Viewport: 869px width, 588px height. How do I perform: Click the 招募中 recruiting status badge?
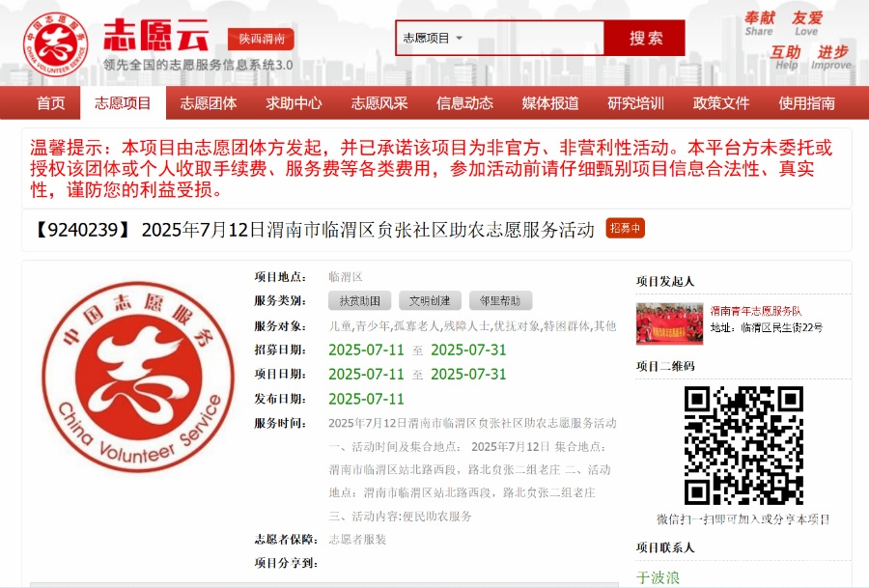coord(625,228)
